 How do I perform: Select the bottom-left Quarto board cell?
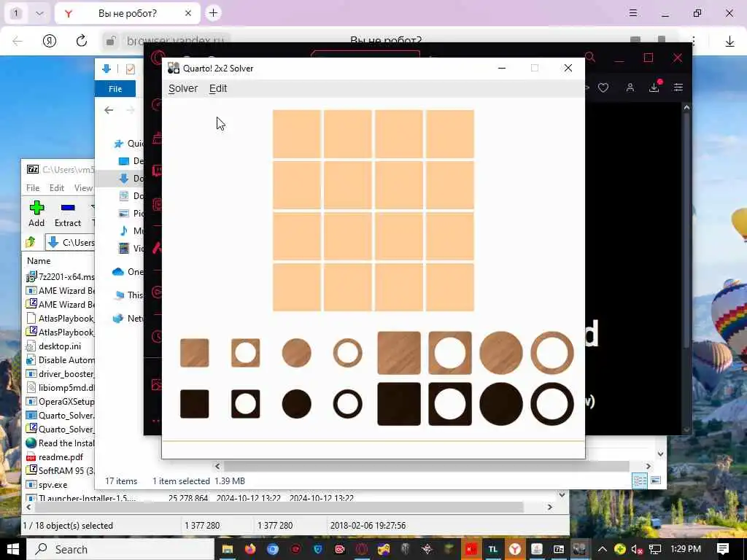coord(297,287)
